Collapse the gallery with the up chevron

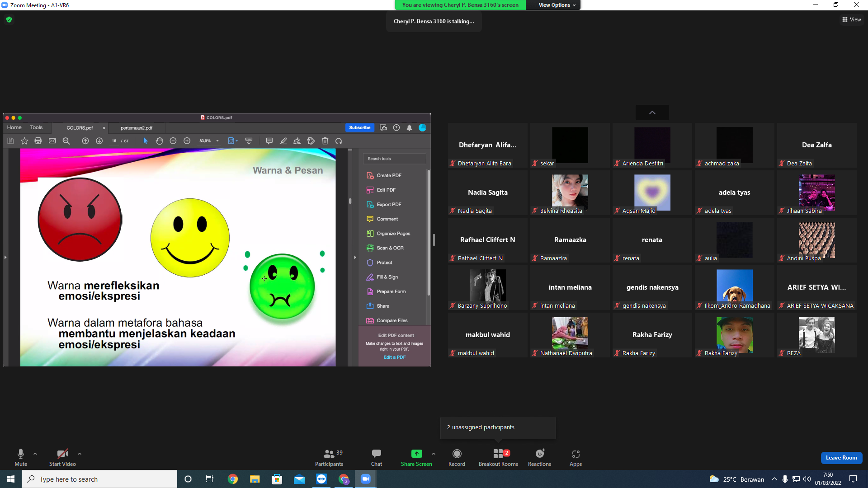point(652,113)
